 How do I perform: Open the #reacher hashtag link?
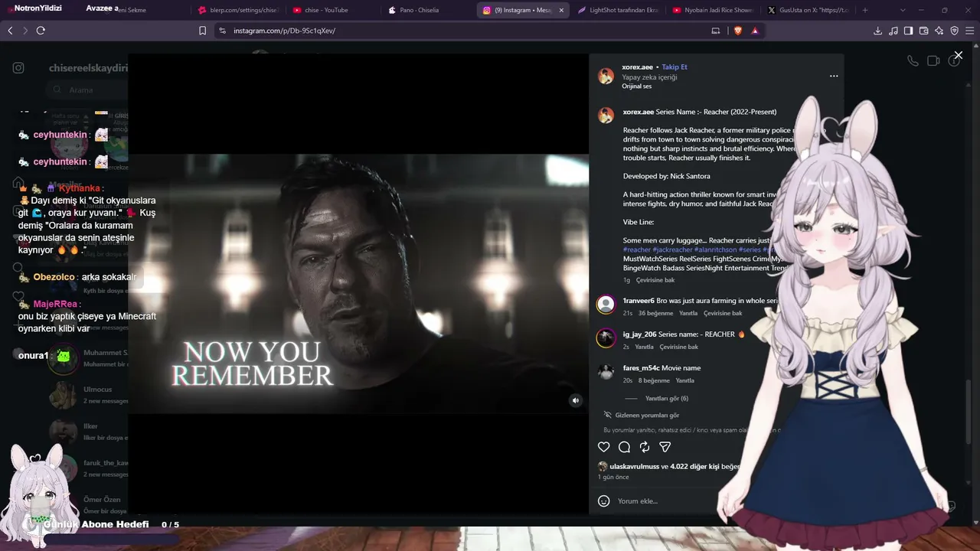[x=637, y=249]
